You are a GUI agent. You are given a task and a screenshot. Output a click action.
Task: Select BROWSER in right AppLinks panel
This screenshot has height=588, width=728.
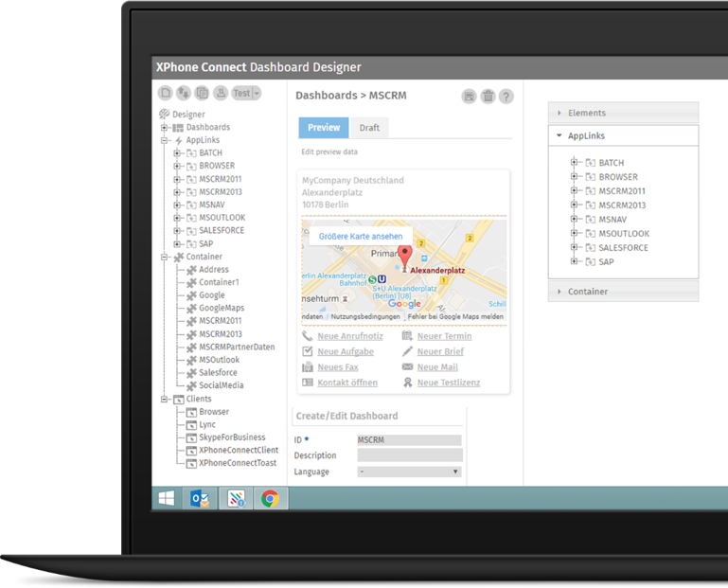pyautogui.click(x=618, y=177)
